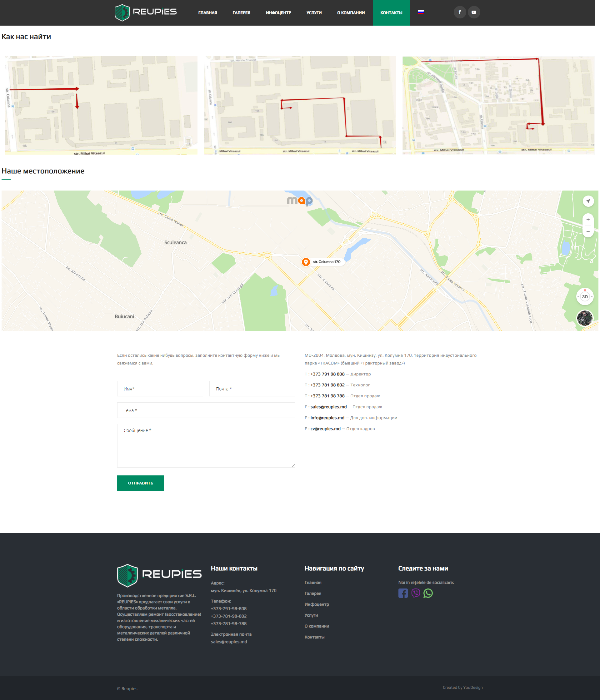Open the Услуги menu item
600x700 pixels.
[314, 13]
